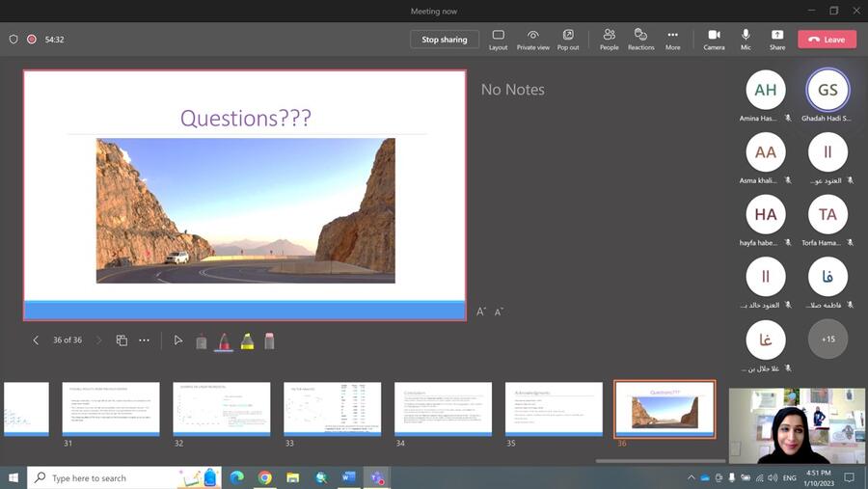Screen dimensions: 868x489
Task: Open more slide options ellipsis
Action: pyautogui.click(x=144, y=340)
